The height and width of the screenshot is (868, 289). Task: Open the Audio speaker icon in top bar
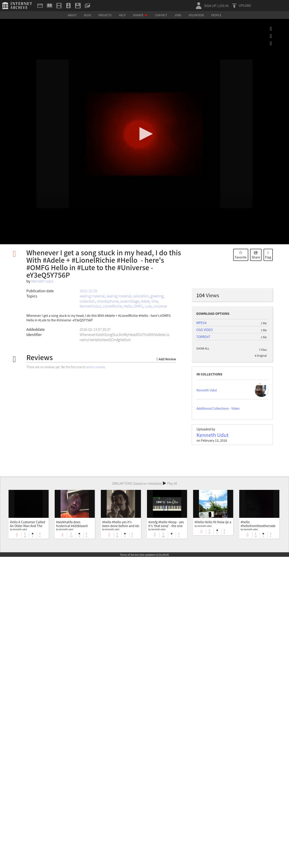pos(68,5)
